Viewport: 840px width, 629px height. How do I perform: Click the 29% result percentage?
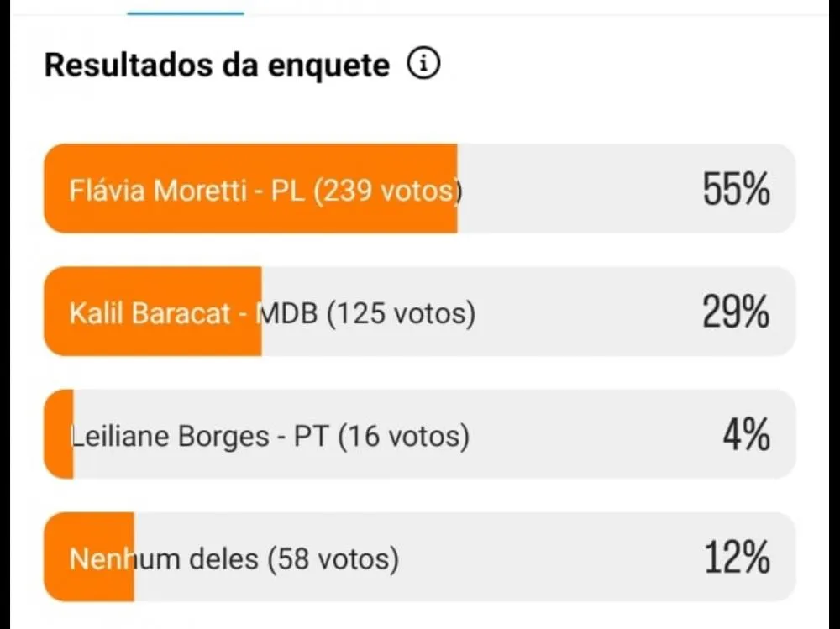tap(736, 313)
